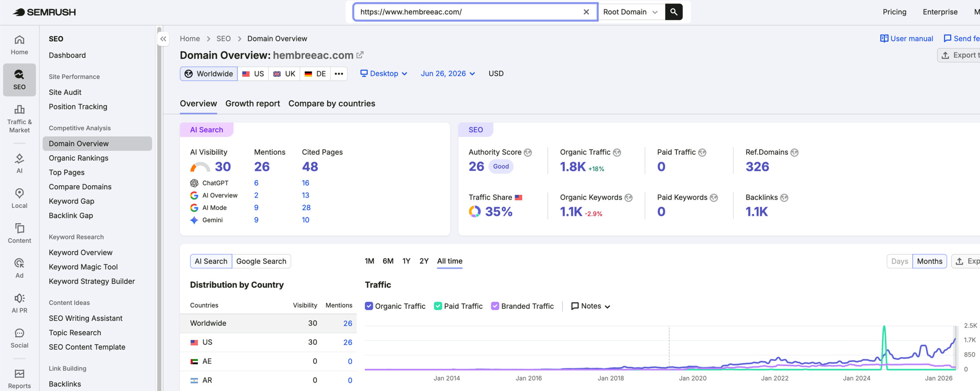
Task: Open the AI PR sidebar icon
Action: 19,303
